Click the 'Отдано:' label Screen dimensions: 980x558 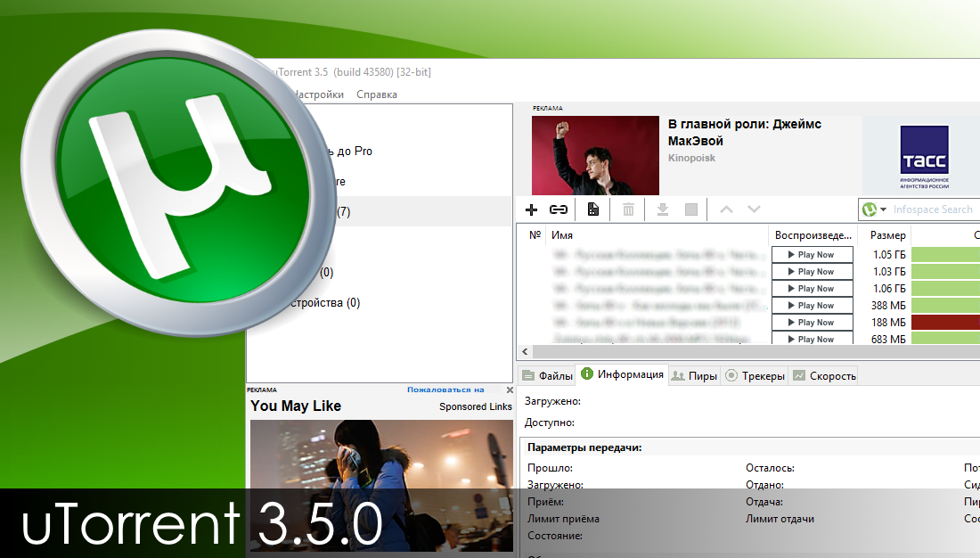pyautogui.click(x=764, y=485)
